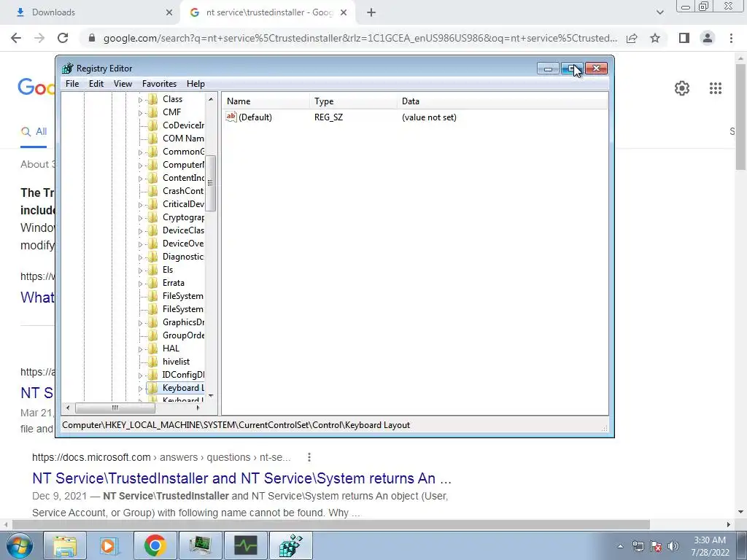The width and height of the screenshot is (747, 560).
Task: Open the Windows Start menu
Action: pos(20,545)
